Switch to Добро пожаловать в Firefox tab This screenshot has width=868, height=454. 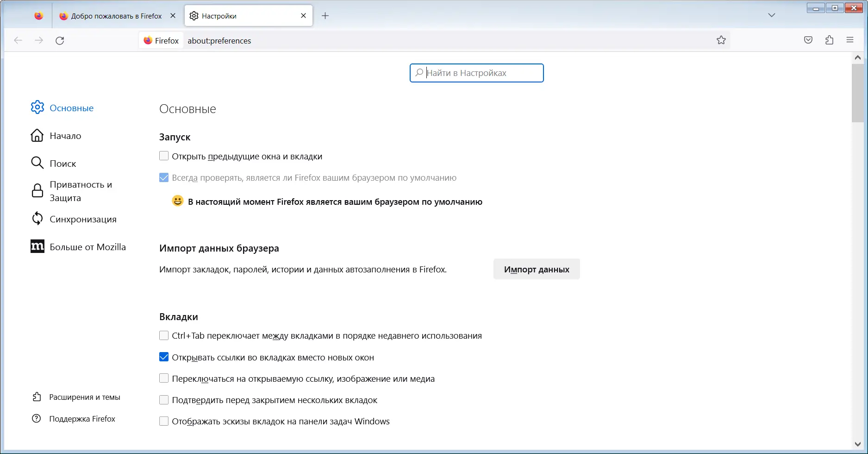pos(116,16)
